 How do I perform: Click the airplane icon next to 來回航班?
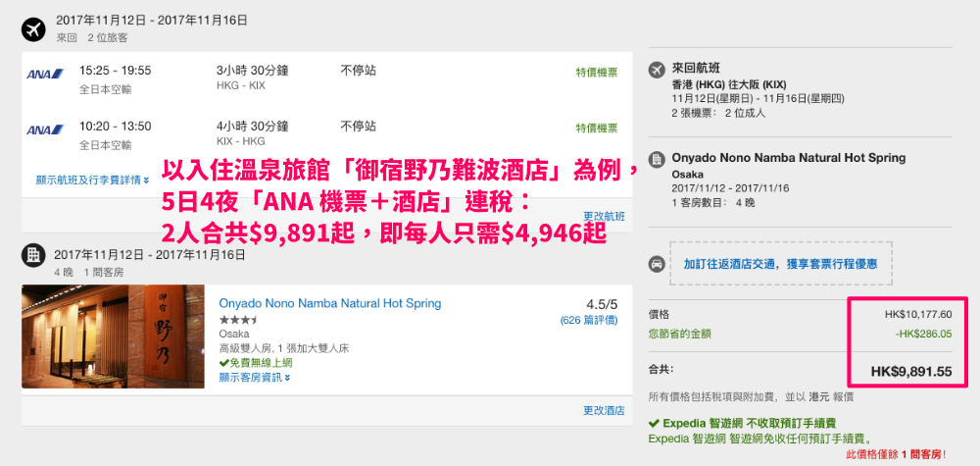pyautogui.click(x=657, y=69)
